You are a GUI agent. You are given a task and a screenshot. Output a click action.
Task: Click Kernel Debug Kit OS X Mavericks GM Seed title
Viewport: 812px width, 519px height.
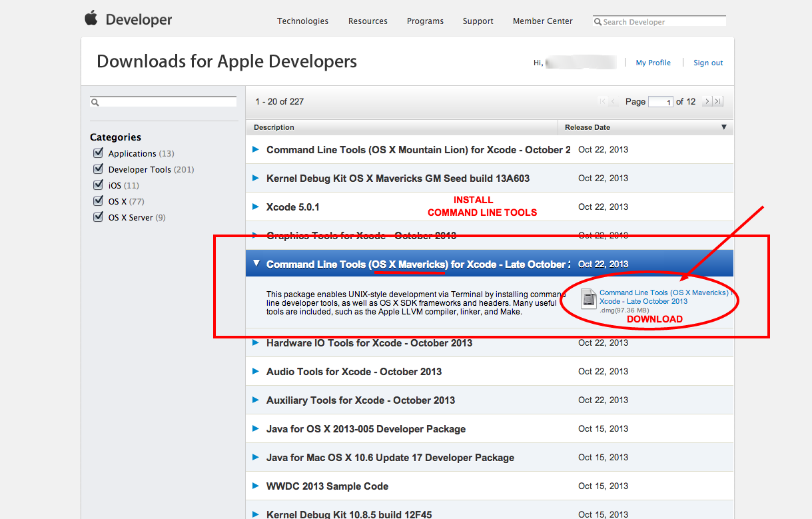click(398, 179)
